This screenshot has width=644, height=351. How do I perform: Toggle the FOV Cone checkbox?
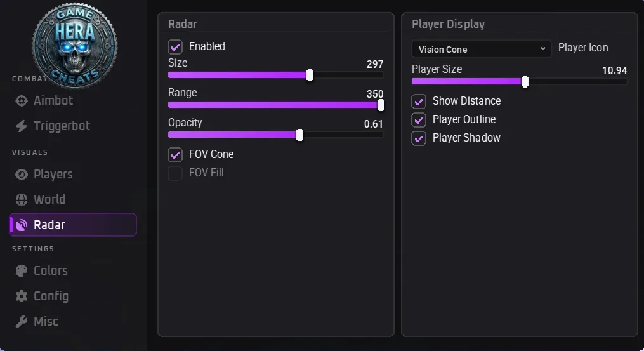(x=175, y=155)
